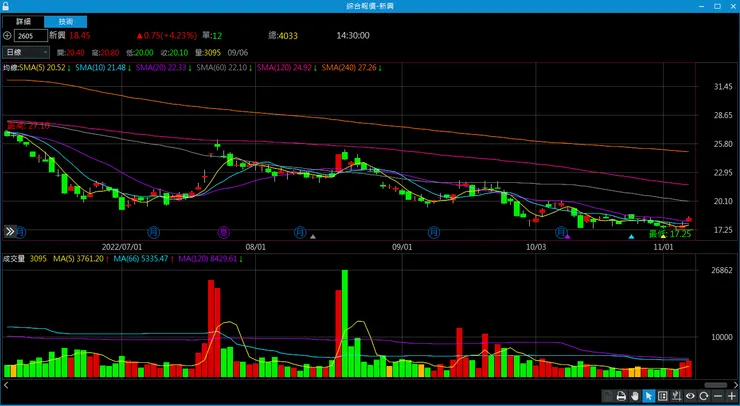Click the ▲0.75(+4.23%) change value
The width and height of the screenshot is (740, 406).
(x=167, y=35)
